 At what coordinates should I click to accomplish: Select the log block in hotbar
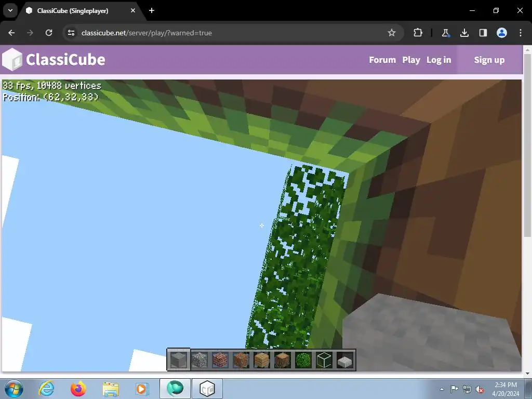[x=282, y=360]
